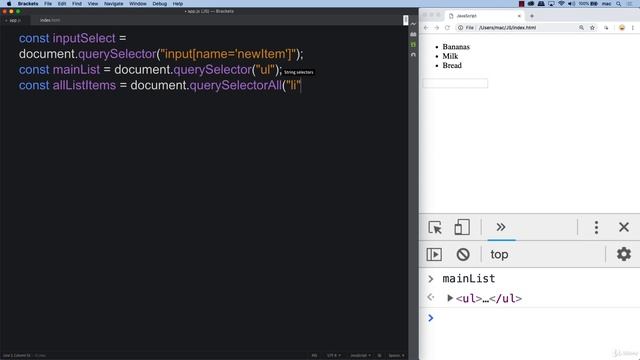Go forward in the Chrome browser
The height and width of the screenshot is (360, 640).
pyautogui.click(x=436, y=28)
